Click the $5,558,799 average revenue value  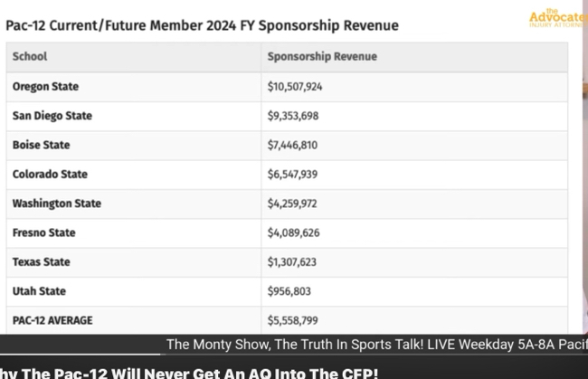point(292,320)
